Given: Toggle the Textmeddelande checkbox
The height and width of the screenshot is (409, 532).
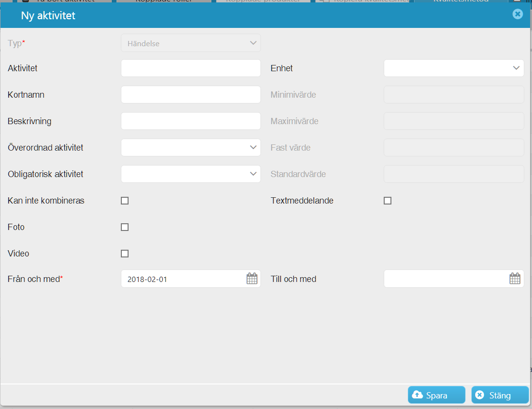Looking at the screenshot, I should [x=388, y=201].
